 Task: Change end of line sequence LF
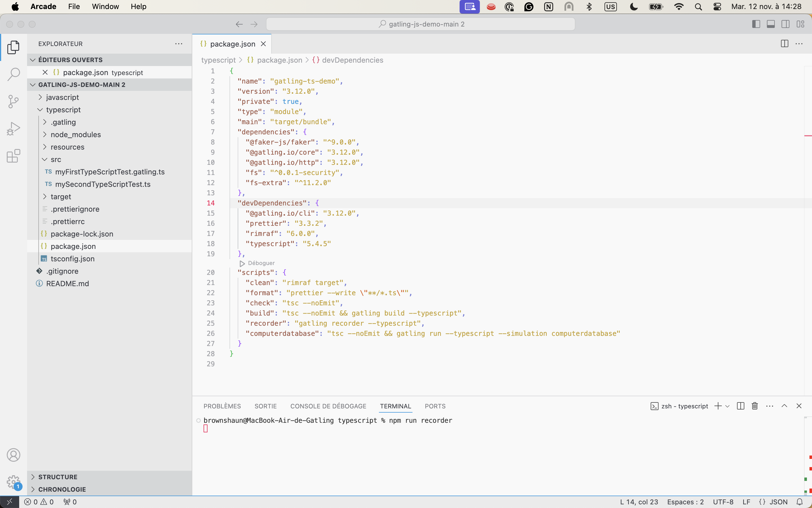pos(746,502)
